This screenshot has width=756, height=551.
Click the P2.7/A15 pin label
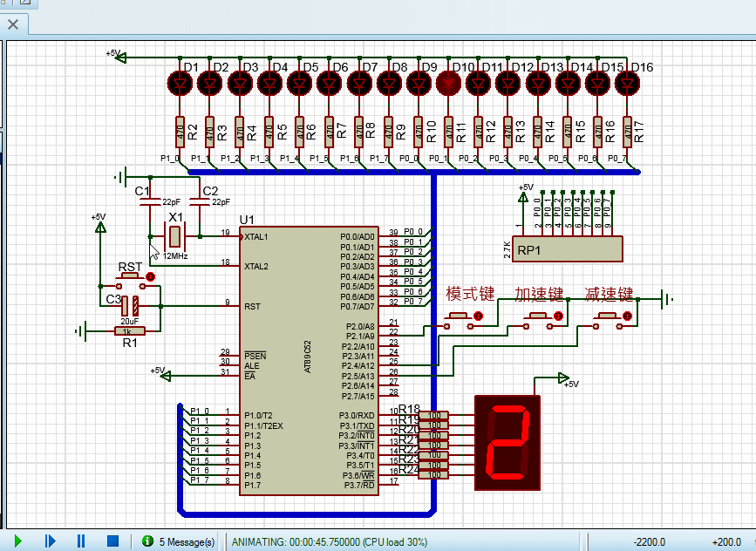click(x=358, y=397)
